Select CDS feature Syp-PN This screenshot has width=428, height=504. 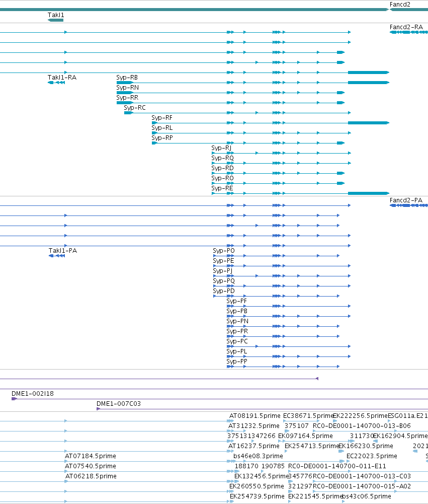point(237,321)
